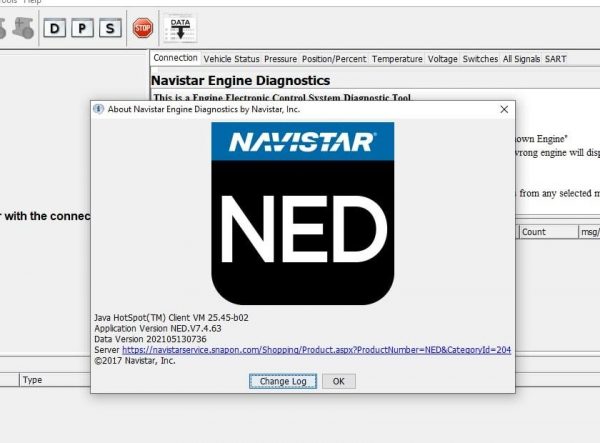Viewport: 600px width, 443px height.
Task: Open the All Signals tab
Action: [521, 59]
